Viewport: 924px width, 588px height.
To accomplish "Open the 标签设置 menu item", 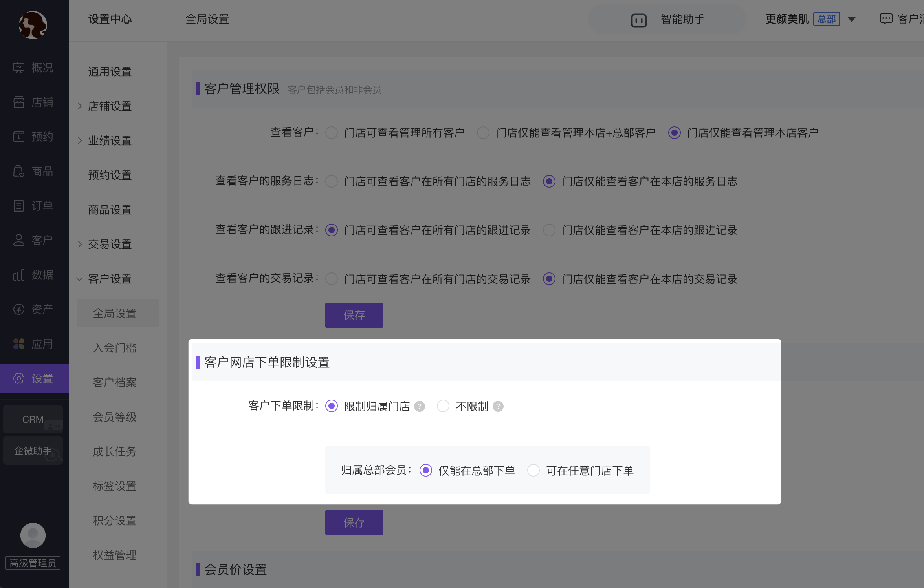I will pos(114,486).
